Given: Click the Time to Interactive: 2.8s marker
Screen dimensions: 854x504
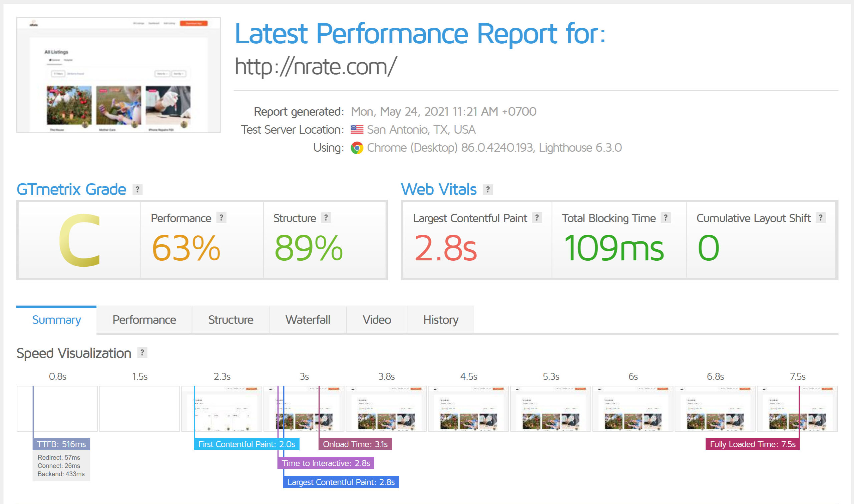Looking at the screenshot, I should tap(326, 463).
